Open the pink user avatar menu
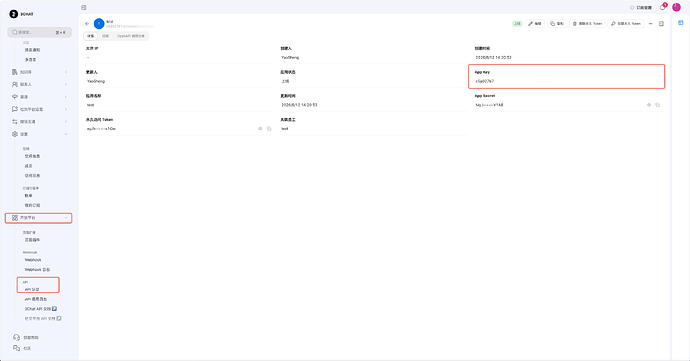The image size is (690, 361). point(676,7)
